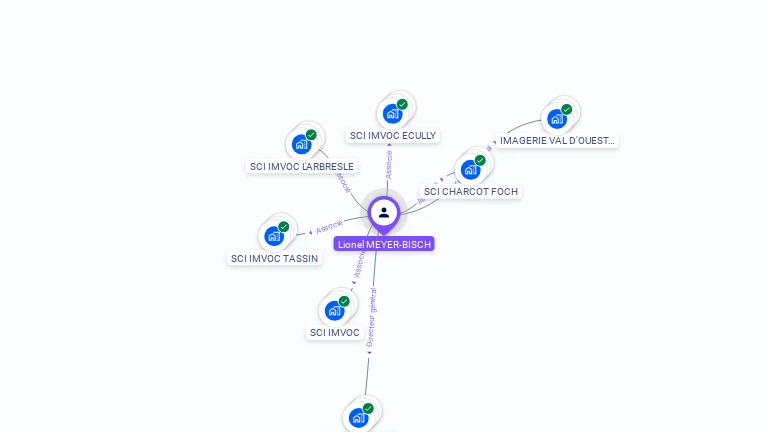
Task: Select the SCI CHARCOT FOCH building icon
Action: coord(470,169)
